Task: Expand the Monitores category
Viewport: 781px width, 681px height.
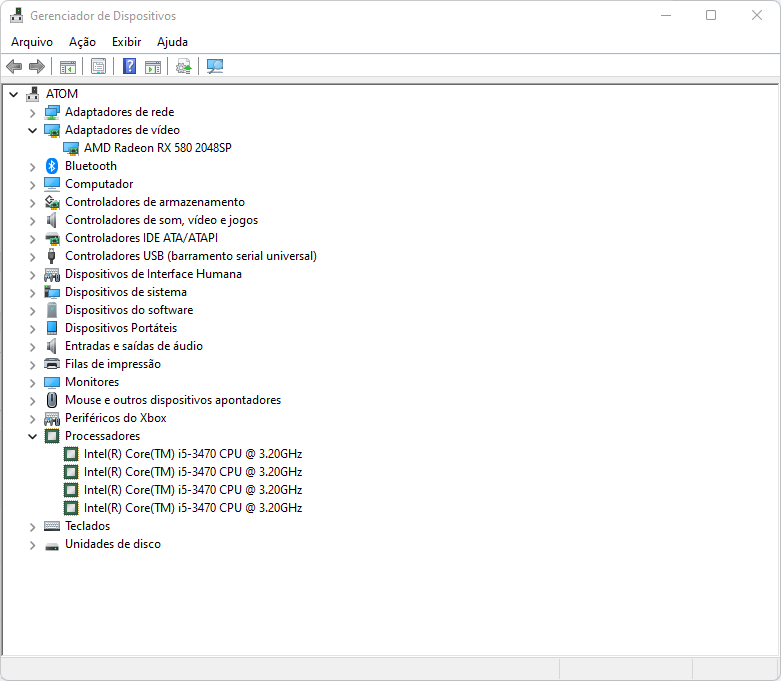Action: coord(32,383)
